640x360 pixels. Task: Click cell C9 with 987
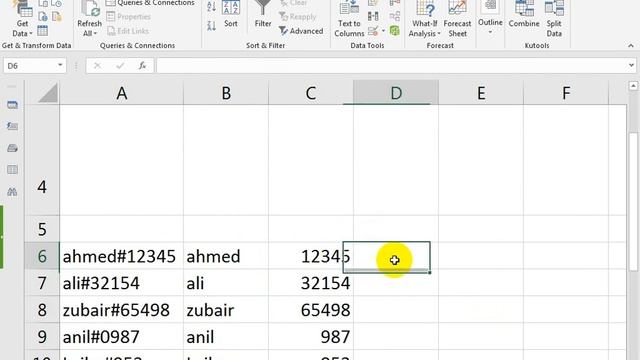[311, 337]
